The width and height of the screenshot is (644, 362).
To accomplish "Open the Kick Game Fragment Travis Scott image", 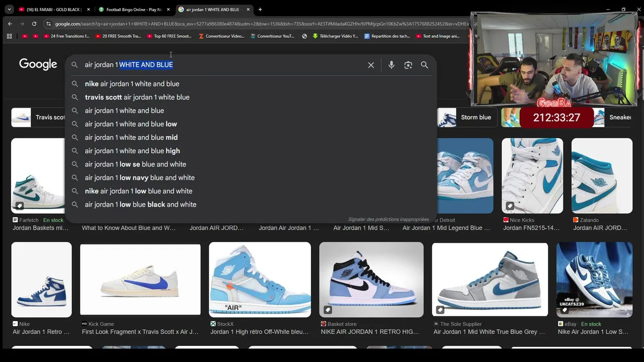I will tap(140, 280).
